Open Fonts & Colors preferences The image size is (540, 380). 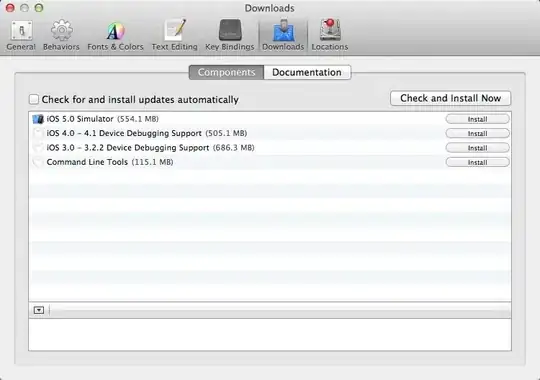point(115,35)
